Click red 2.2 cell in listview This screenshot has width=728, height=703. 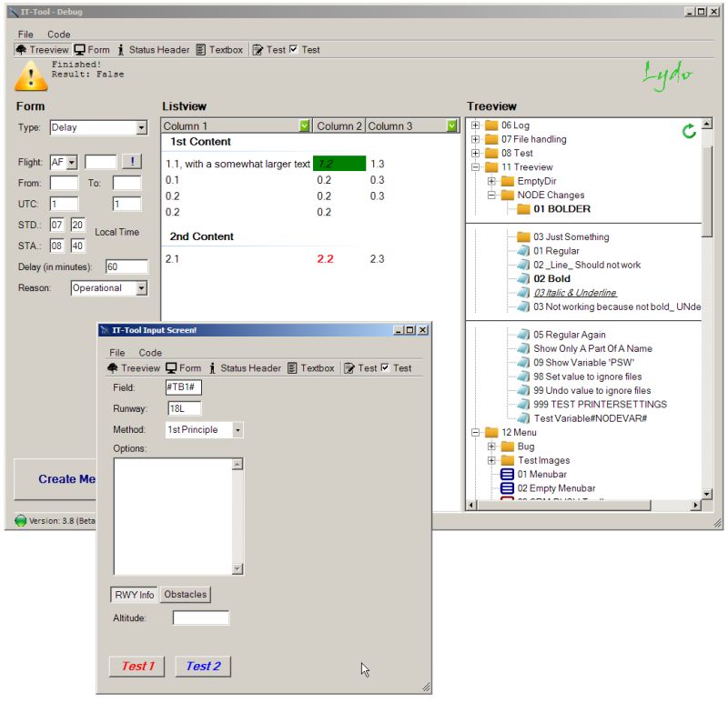(325, 259)
